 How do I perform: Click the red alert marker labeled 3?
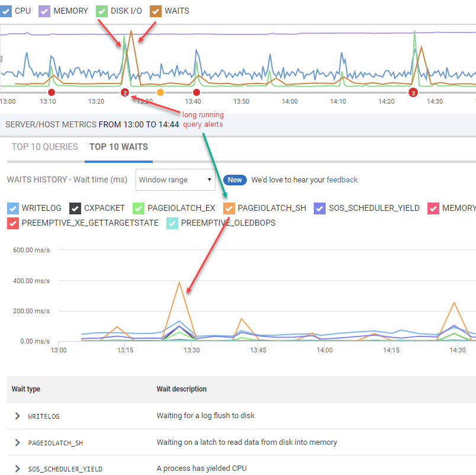[413, 92]
